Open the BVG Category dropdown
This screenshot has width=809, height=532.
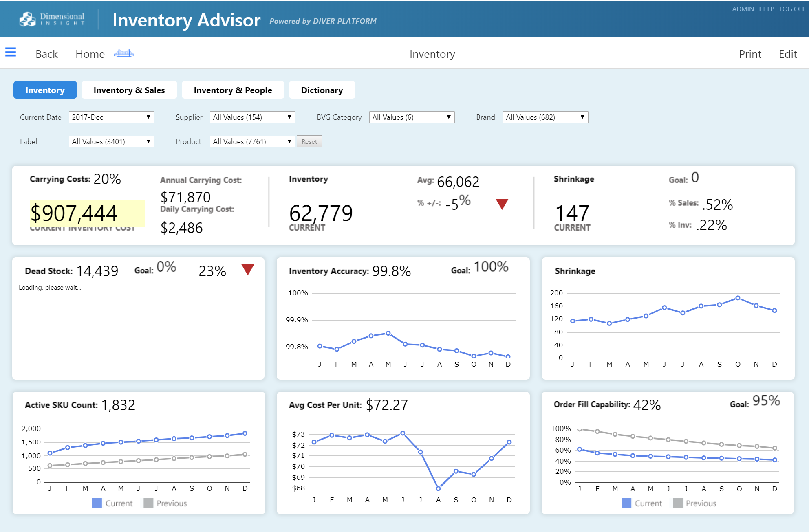tap(412, 117)
